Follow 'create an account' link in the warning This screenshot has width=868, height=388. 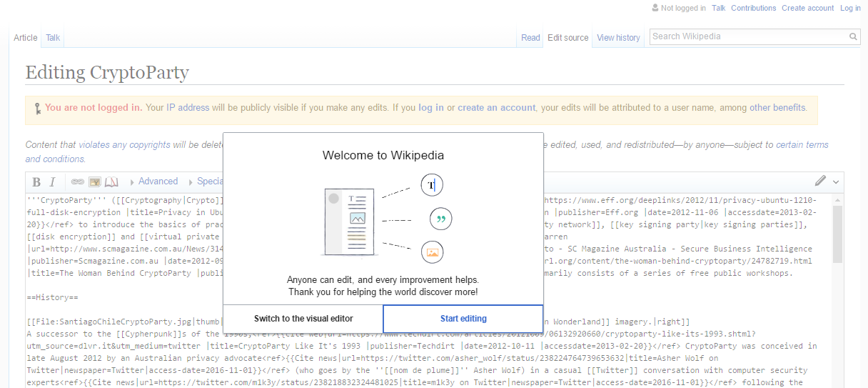(x=497, y=108)
